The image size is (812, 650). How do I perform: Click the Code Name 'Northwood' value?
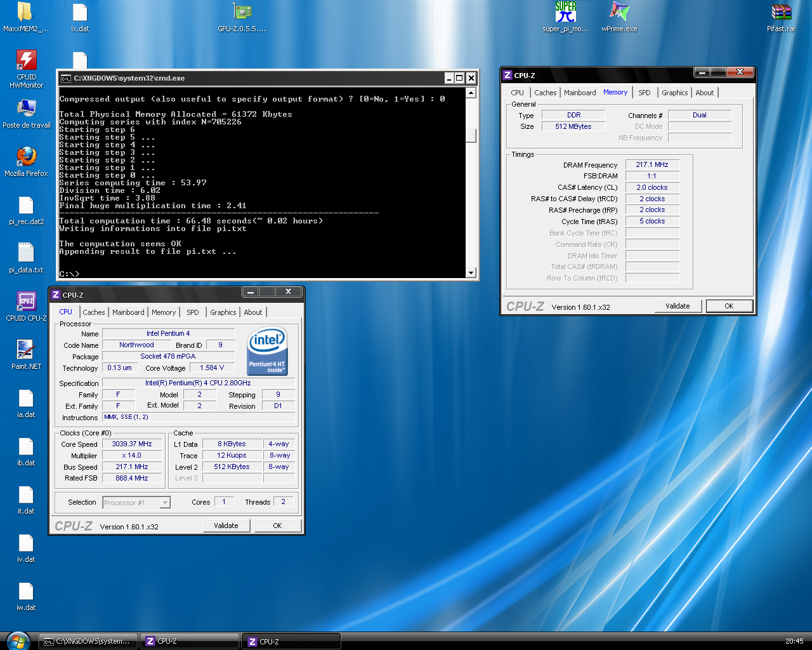136,345
